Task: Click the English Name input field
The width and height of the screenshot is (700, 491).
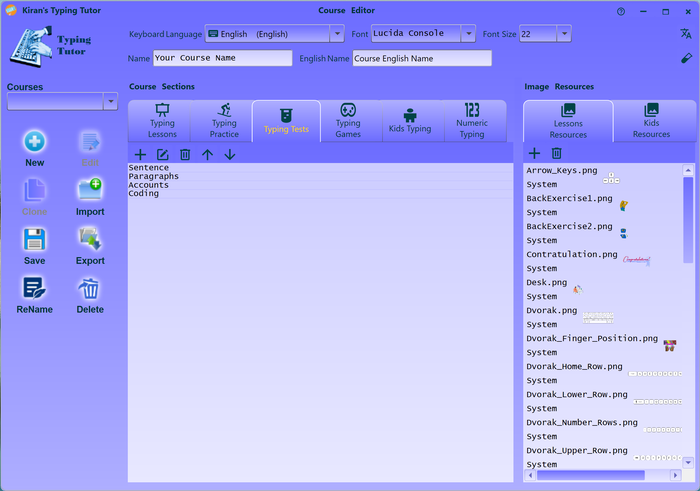Action: (x=422, y=58)
